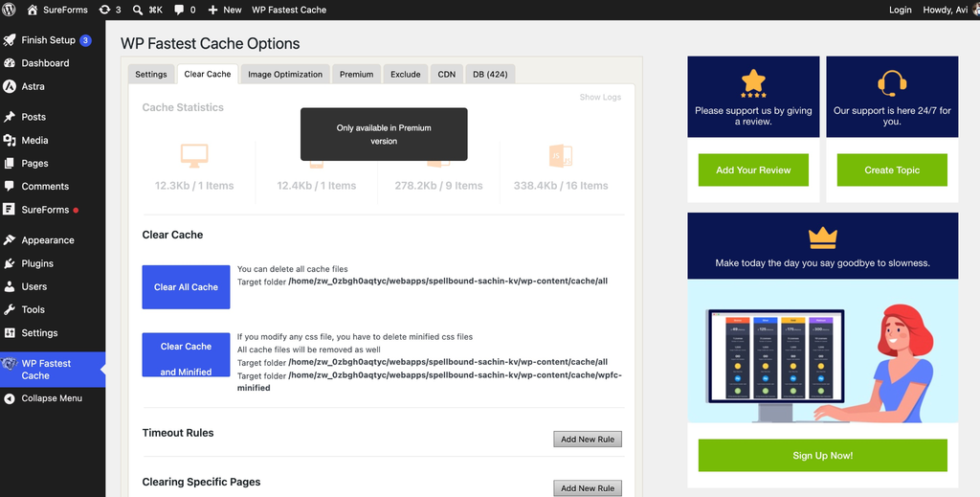Viewport: 980px width, 497px height.
Task: Click the SureForms icon in sidebar
Action: 10,210
